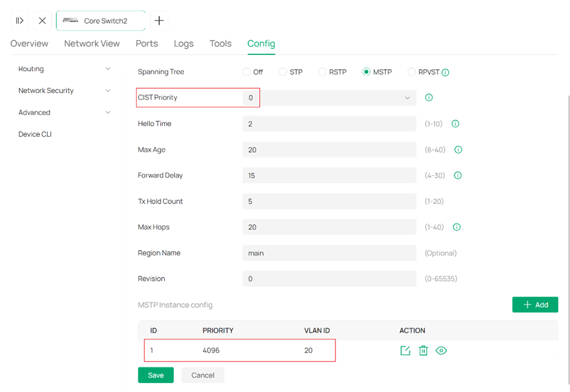This screenshot has width=570, height=392.
Task: Open the info icon next to CIST Priority
Action: [x=429, y=97]
